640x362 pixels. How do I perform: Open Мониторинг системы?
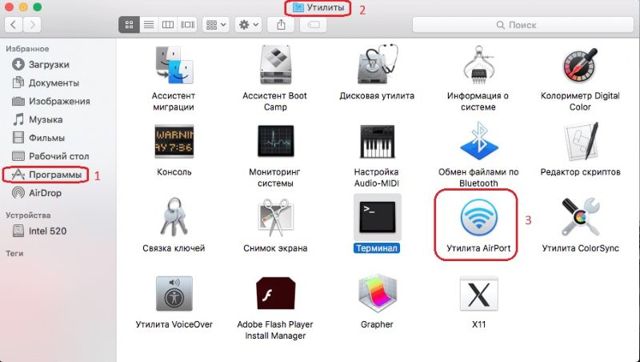[275, 141]
